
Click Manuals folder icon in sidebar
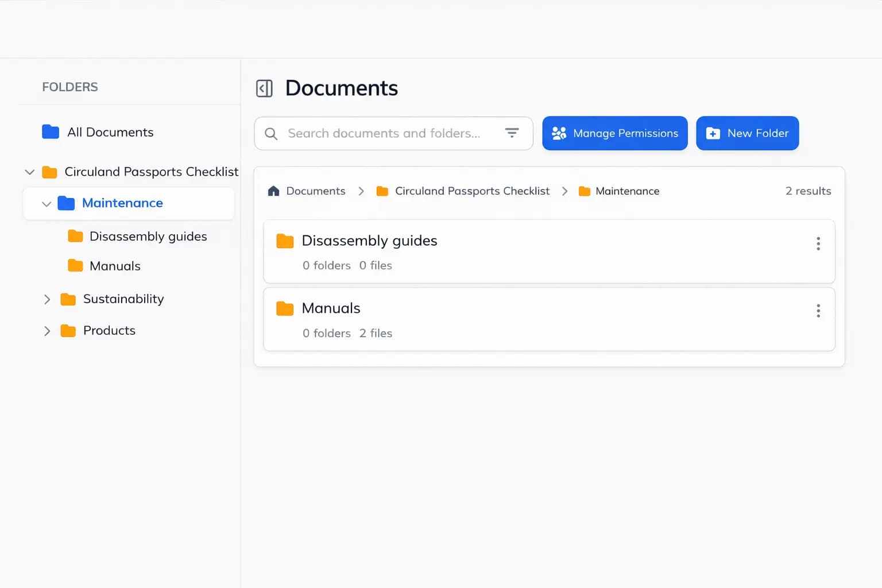click(x=75, y=265)
